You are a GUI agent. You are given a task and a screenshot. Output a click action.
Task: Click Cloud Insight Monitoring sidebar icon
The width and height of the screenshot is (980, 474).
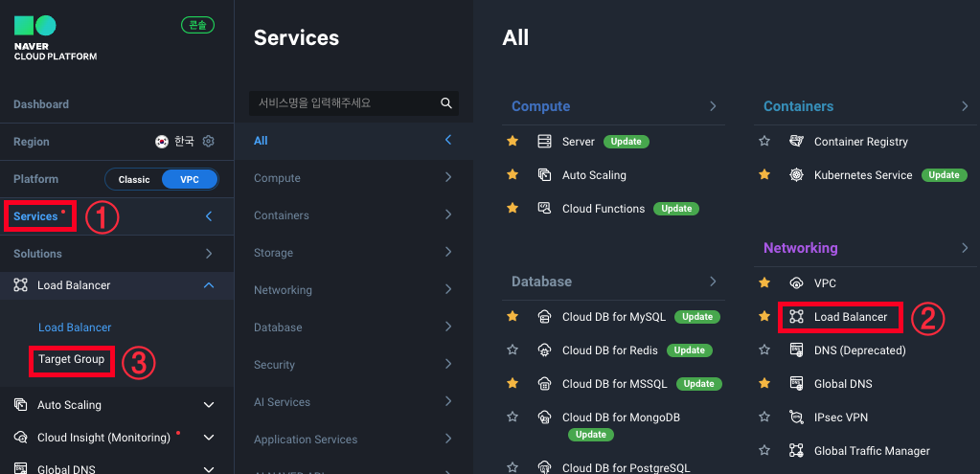(x=21, y=438)
